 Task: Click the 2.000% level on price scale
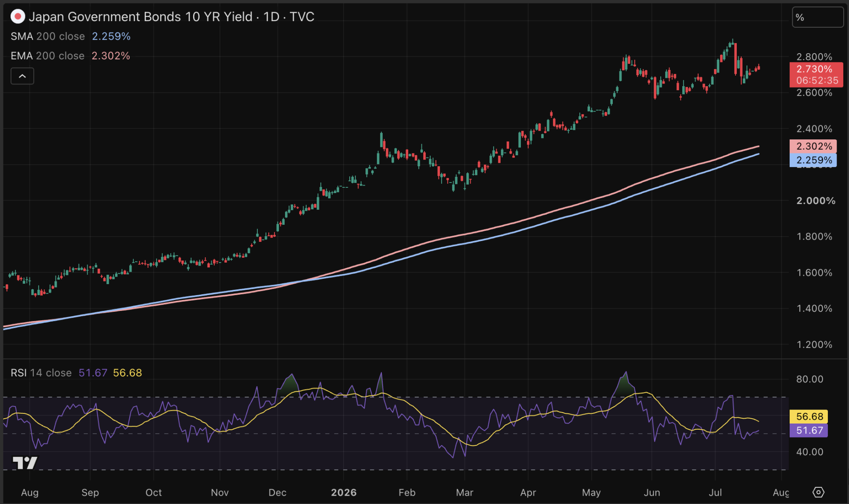coord(816,201)
